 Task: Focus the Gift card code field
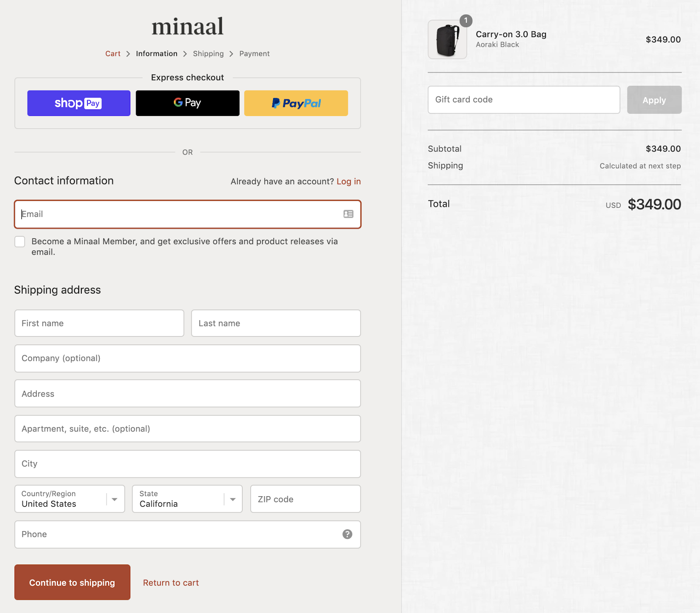(x=524, y=100)
